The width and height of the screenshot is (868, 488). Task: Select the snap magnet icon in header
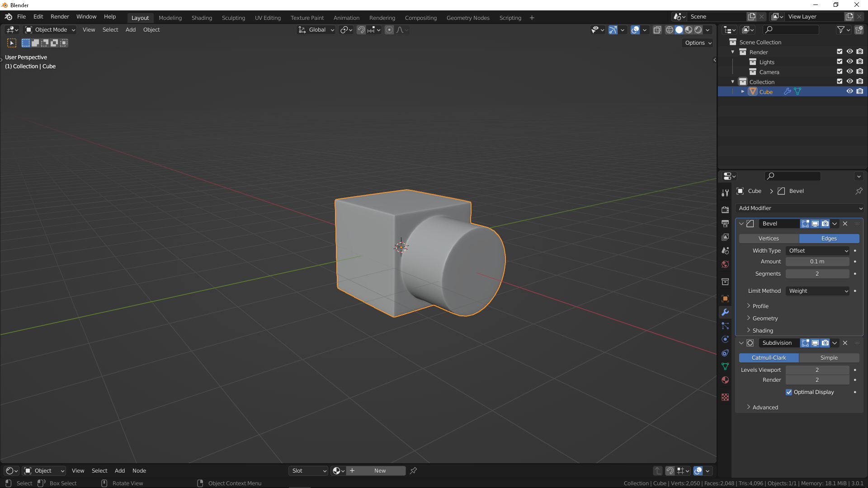pos(361,29)
